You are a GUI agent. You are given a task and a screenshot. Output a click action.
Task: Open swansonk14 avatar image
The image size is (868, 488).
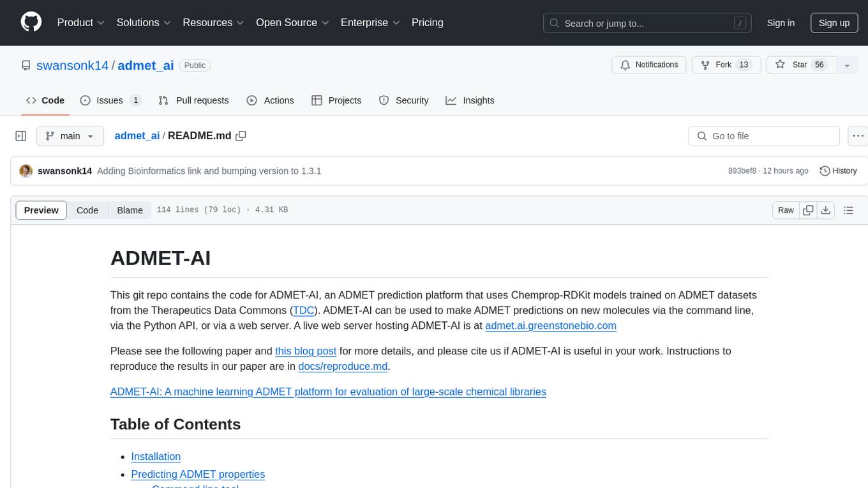pyautogui.click(x=26, y=171)
